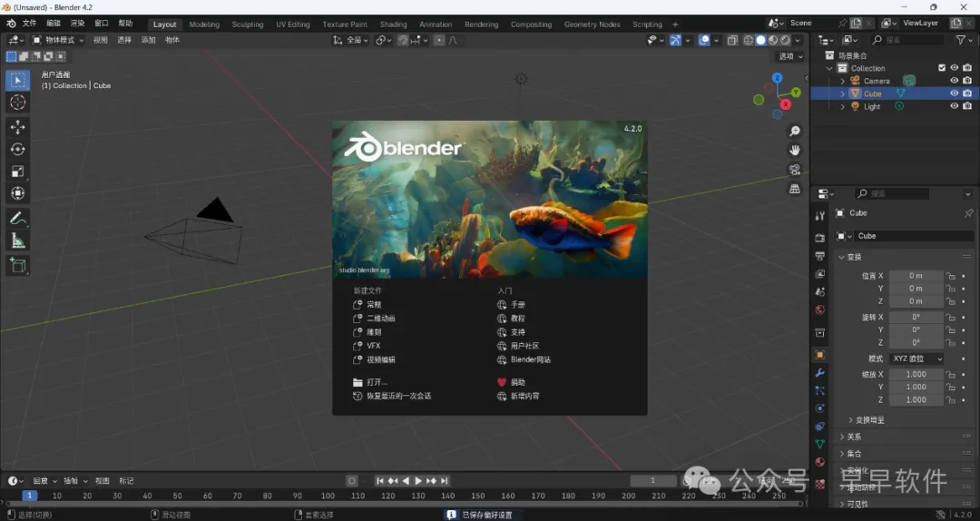Open the Object Data properties tab (green triangle)
This screenshot has height=521, width=980.
820,444
